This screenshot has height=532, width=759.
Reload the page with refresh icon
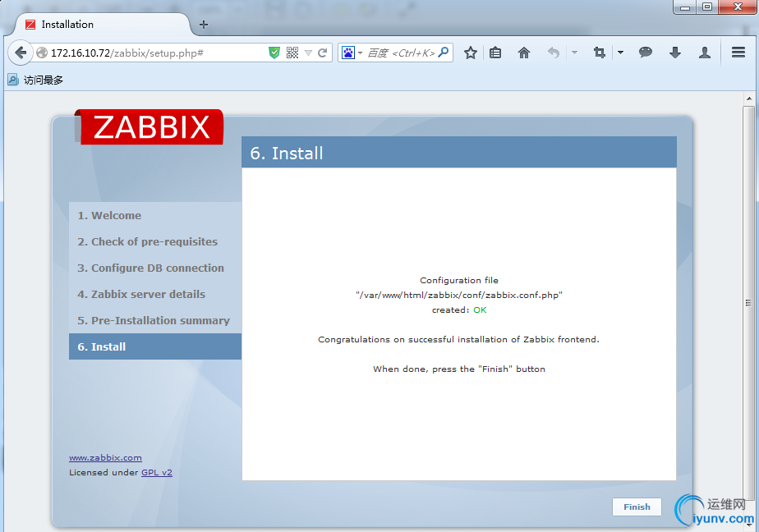click(322, 53)
